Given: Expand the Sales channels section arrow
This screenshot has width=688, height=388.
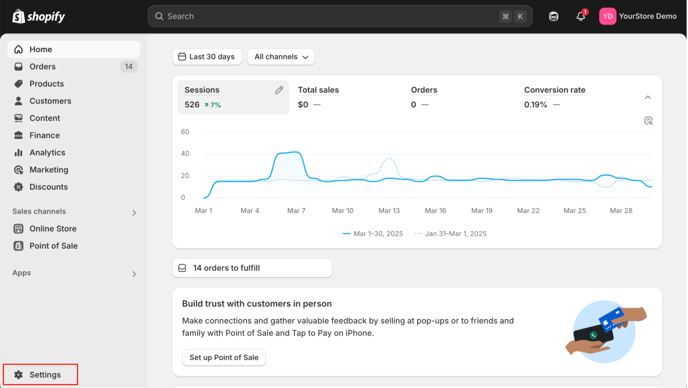Looking at the screenshot, I should coord(134,213).
